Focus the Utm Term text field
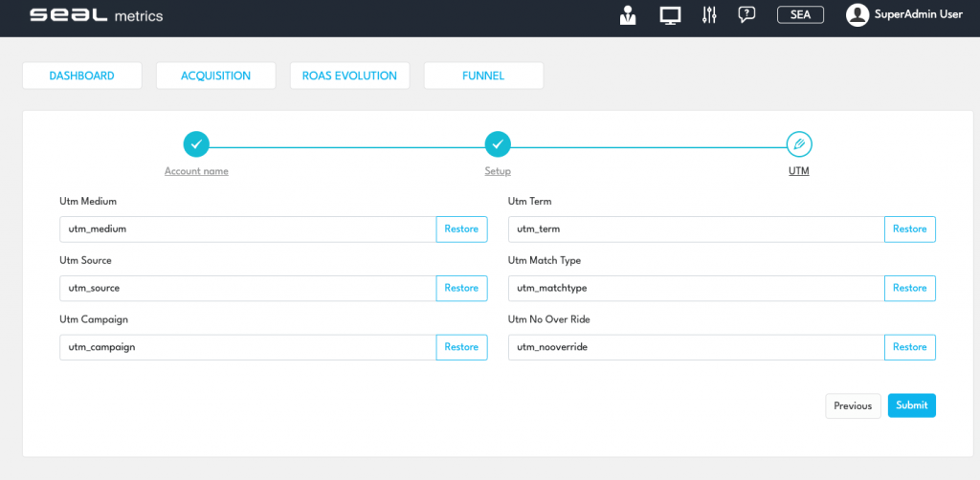 coord(696,229)
